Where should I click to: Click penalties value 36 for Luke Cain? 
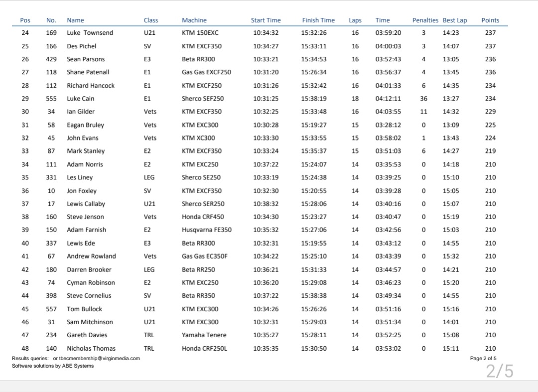pyautogui.click(x=424, y=99)
